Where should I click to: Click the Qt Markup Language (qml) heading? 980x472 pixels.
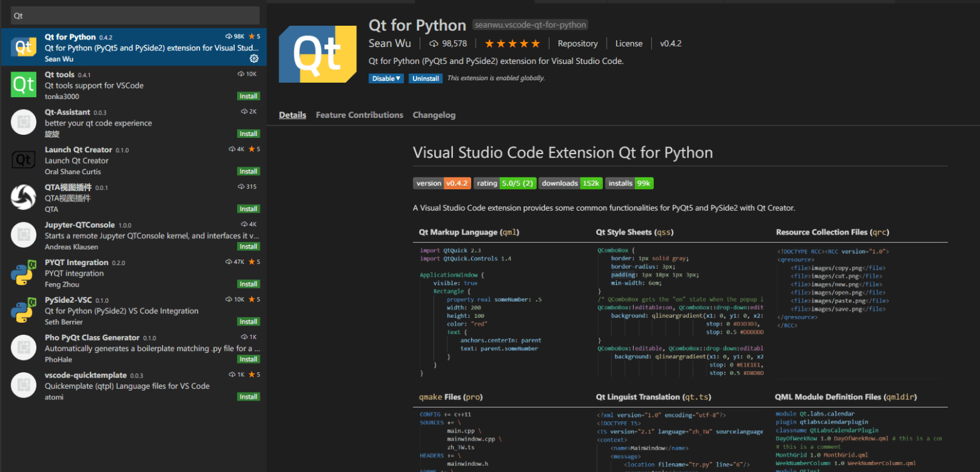469,233
